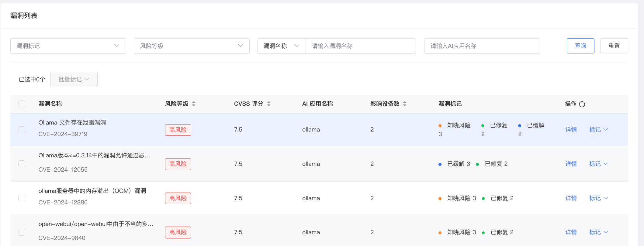
Task: Sort by CVSS 评分 sort arrows
Action: (269, 104)
